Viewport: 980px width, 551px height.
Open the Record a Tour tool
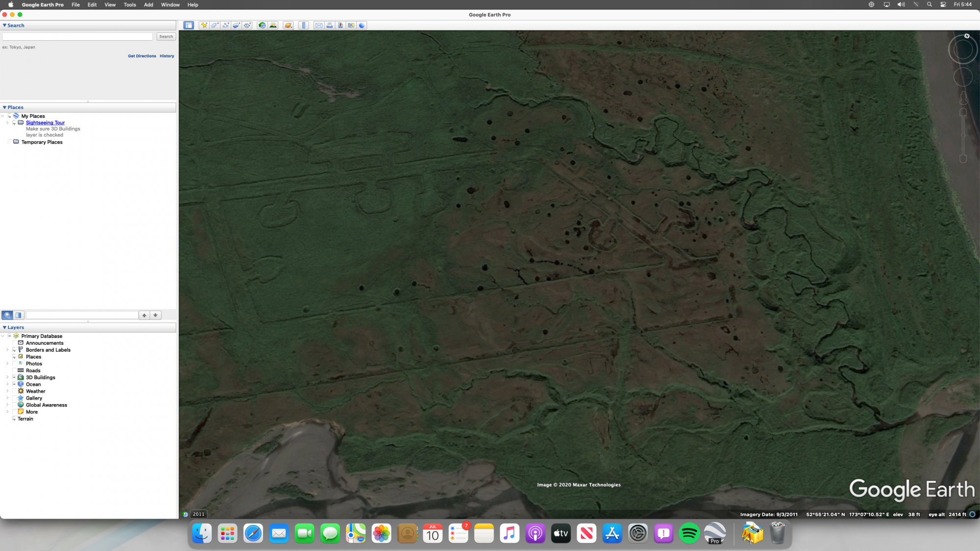[247, 25]
